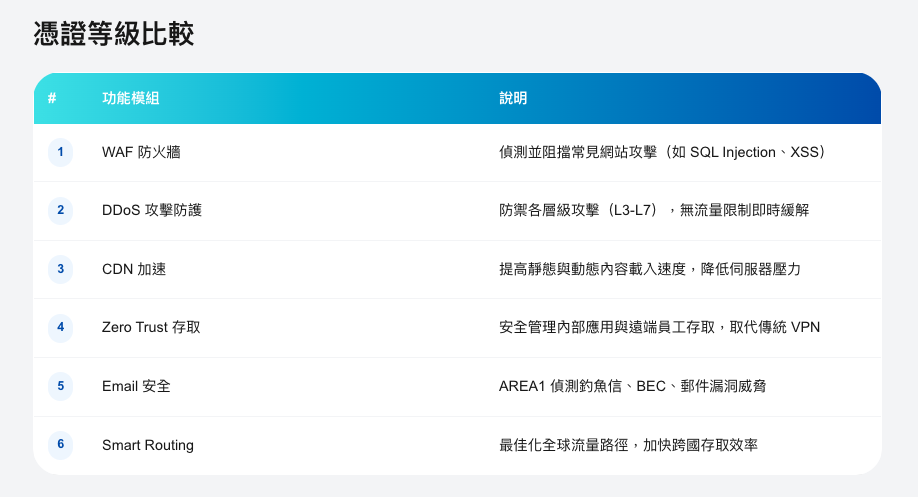Viewport: 918px width, 497px height.
Task: Click the number 4 row badge
Action: click(x=60, y=327)
